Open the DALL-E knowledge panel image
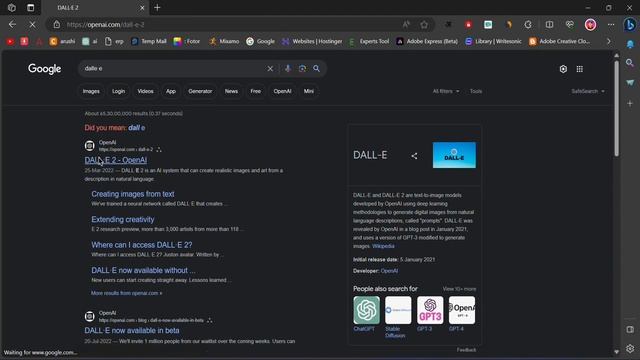Image resolution: width=640 pixels, height=360 pixels. 454,155
